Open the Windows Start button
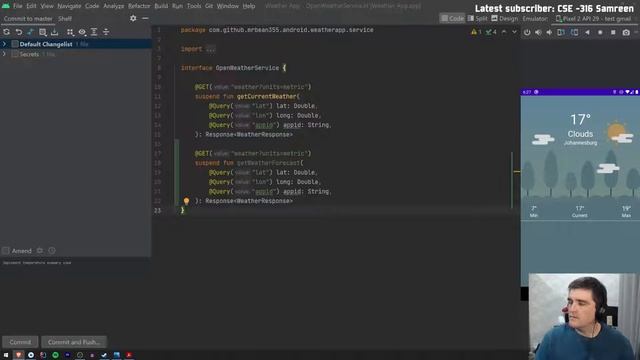 tap(6, 355)
